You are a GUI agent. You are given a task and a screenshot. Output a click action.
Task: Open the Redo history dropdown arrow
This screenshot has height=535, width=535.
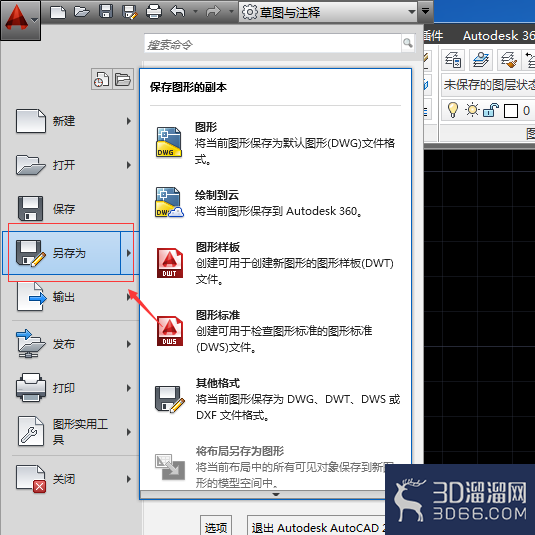[231, 12]
